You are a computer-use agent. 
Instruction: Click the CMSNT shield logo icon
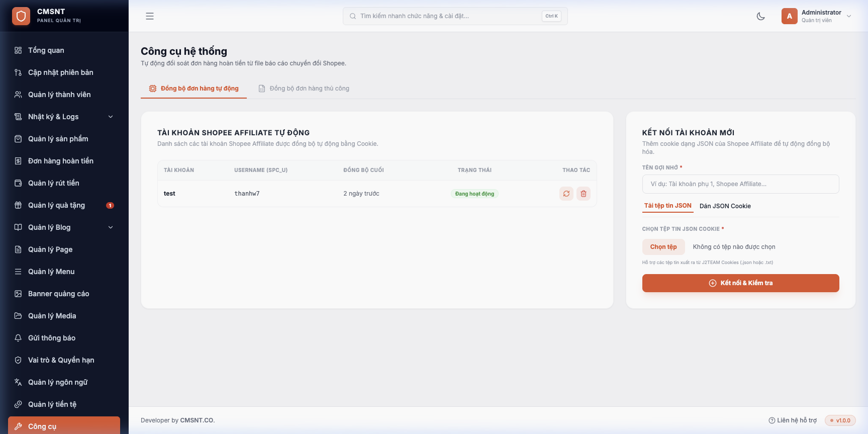pyautogui.click(x=21, y=16)
